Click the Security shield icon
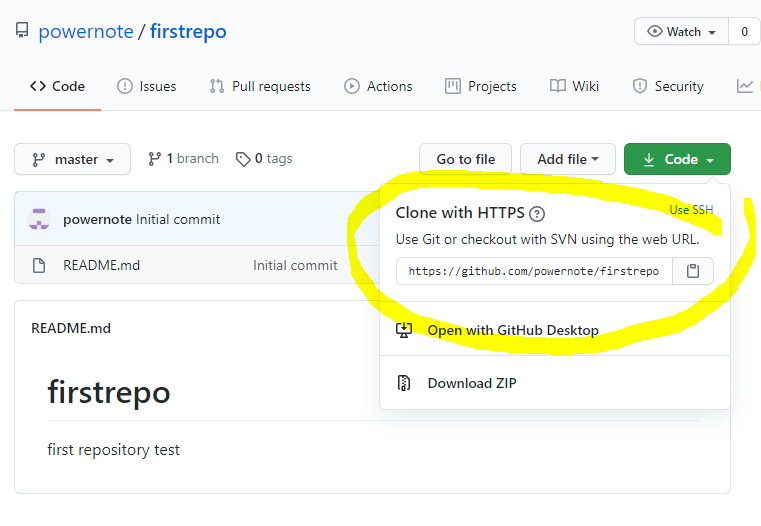The image size is (761, 526). click(640, 86)
